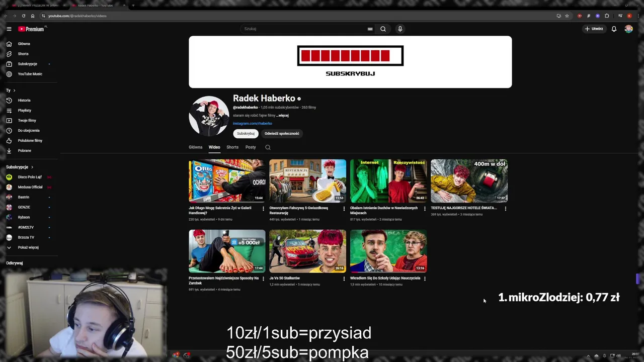Open options for Wkradłem Się Do Szkoły video
Viewport: 644px width, 362px height.
(x=425, y=279)
